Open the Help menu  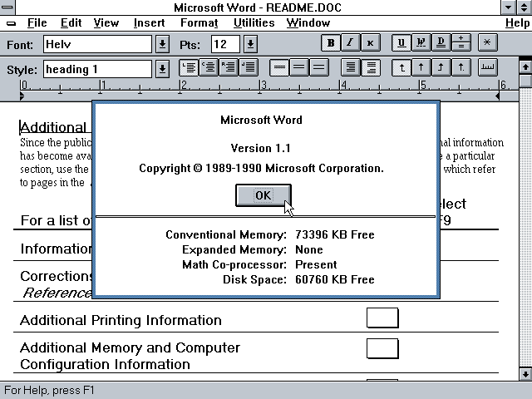pyautogui.click(x=517, y=23)
